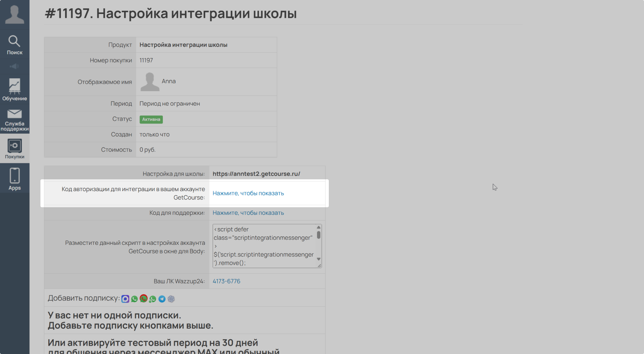644x354 pixels.
Task: Add WhatsApp subscription via plain green icon
Action: tap(135, 299)
